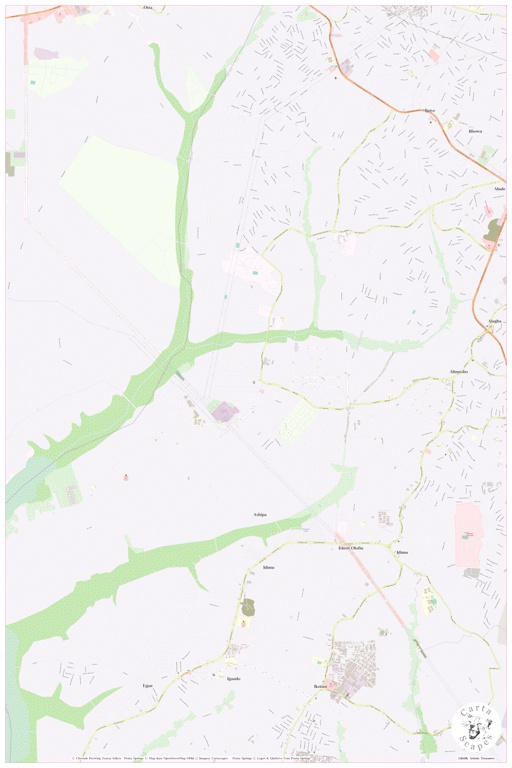Select the Abule label at right edge

(500, 189)
